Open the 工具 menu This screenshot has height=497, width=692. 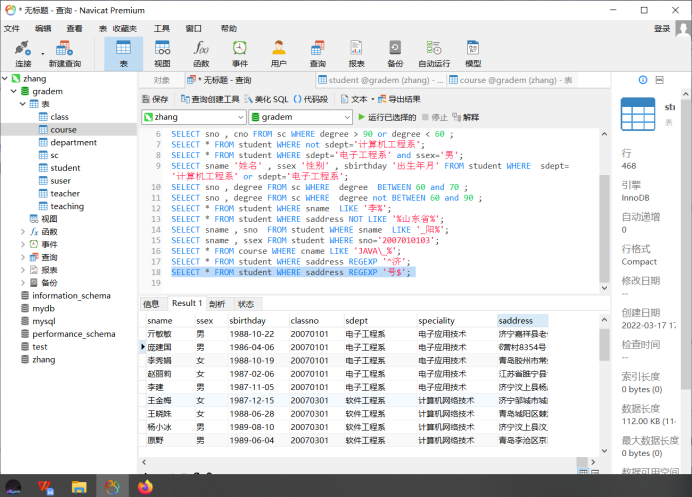click(x=162, y=28)
